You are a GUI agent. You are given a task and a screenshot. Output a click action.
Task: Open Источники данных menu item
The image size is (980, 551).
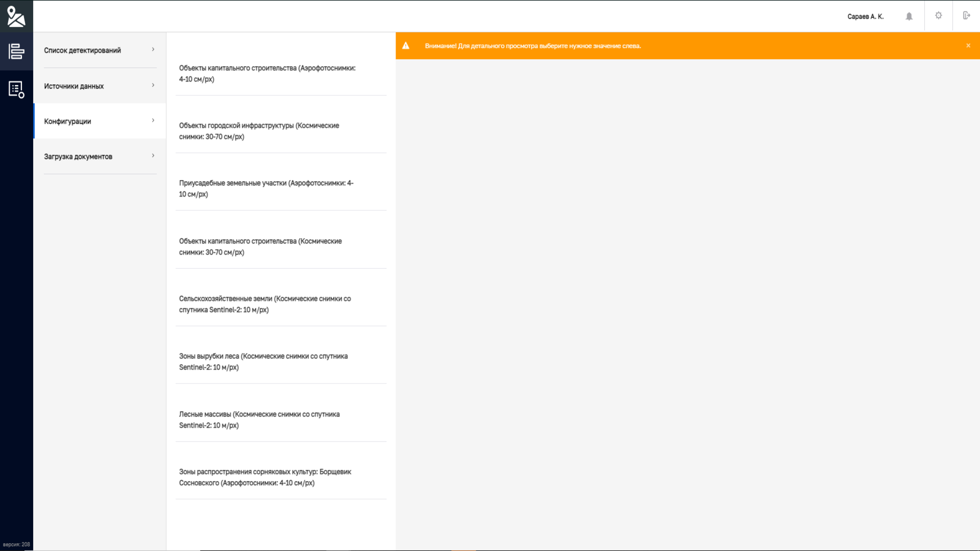pyautogui.click(x=100, y=86)
